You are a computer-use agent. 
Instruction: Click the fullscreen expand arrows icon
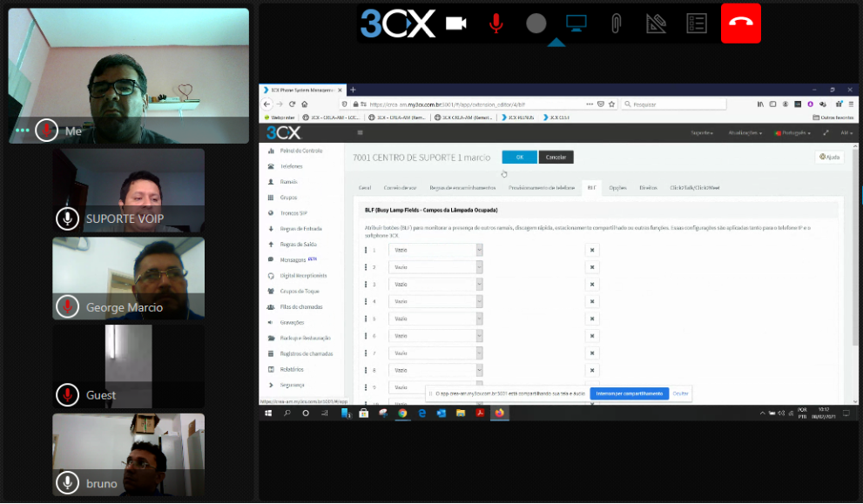[x=826, y=132]
